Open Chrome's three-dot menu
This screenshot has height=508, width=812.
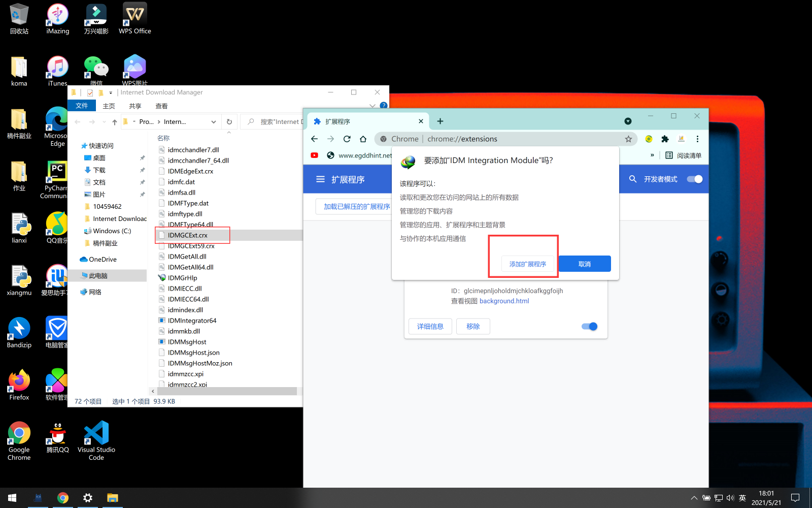[x=697, y=139]
